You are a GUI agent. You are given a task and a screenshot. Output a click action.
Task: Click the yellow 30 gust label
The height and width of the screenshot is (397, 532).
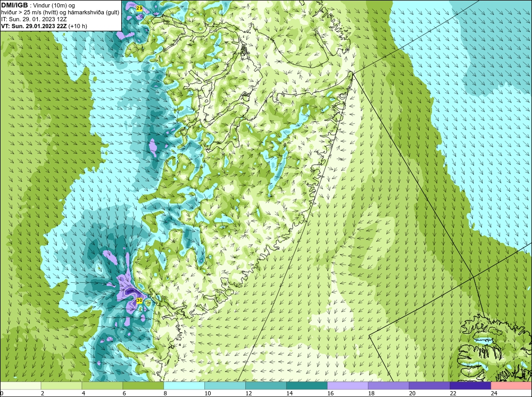tap(139, 300)
